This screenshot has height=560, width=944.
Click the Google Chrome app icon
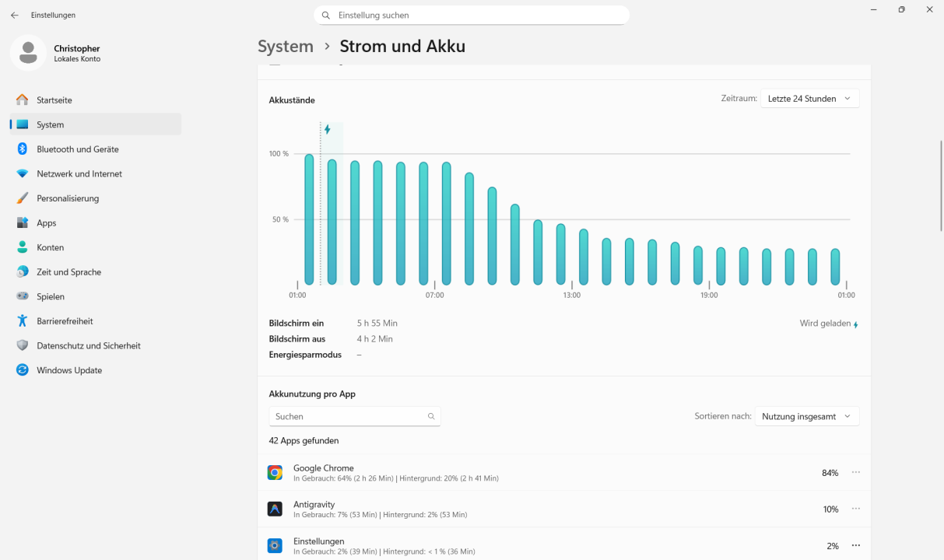[x=275, y=472]
